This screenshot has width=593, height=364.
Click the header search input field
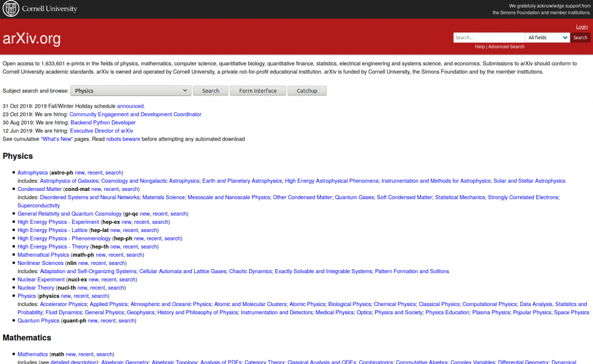pyautogui.click(x=489, y=38)
